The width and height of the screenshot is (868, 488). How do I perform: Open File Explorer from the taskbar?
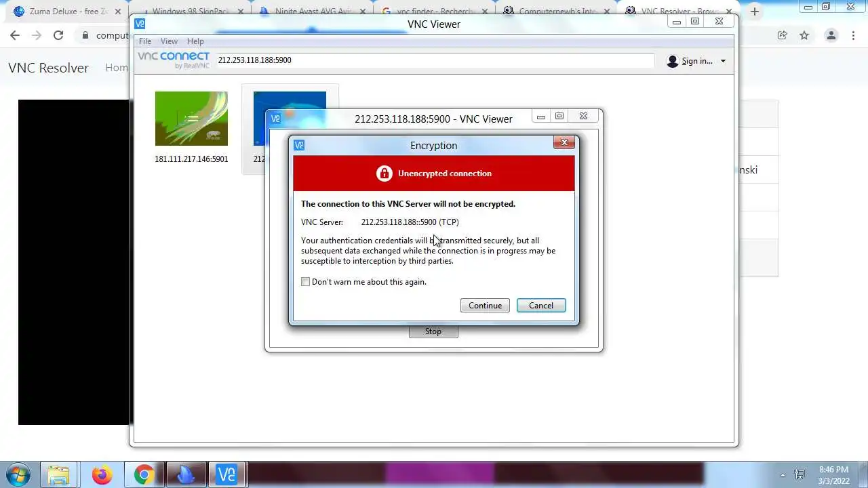coord(59,474)
